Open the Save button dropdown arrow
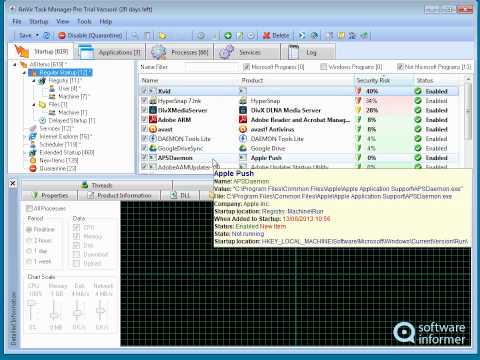This screenshot has width=480, height=360. pos(37,35)
